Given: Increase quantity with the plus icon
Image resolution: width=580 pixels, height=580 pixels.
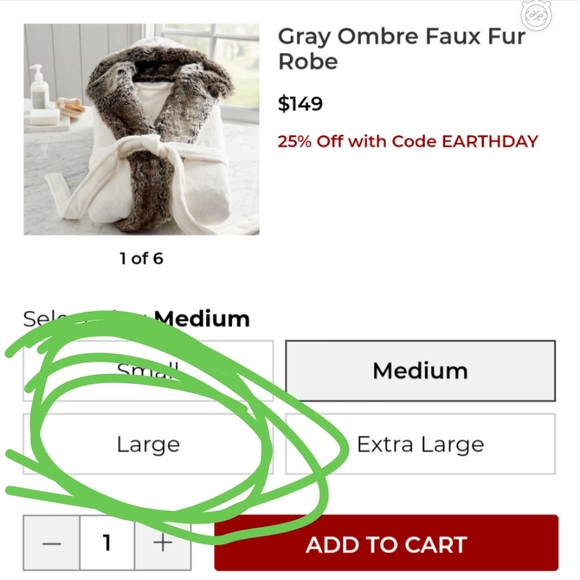Looking at the screenshot, I should point(163,543).
